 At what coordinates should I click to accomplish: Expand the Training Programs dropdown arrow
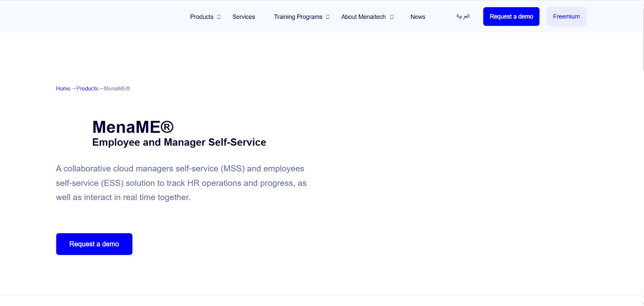328,17
